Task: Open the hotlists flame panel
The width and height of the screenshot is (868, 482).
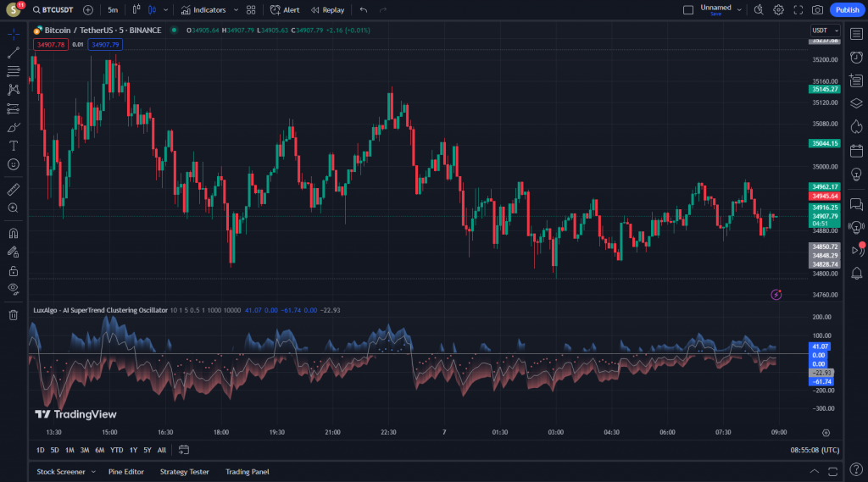Action: (x=856, y=127)
